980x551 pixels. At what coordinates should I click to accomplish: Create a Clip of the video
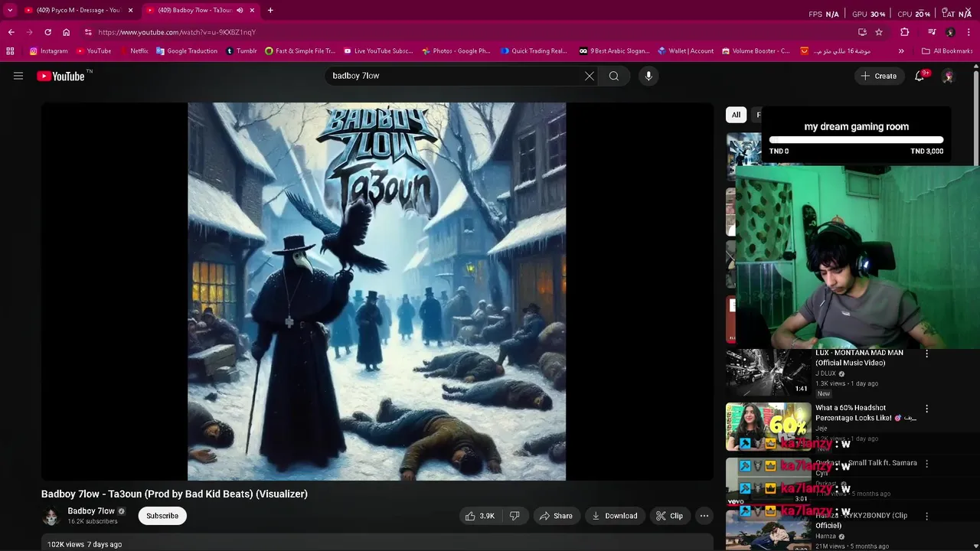(x=669, y=516)
